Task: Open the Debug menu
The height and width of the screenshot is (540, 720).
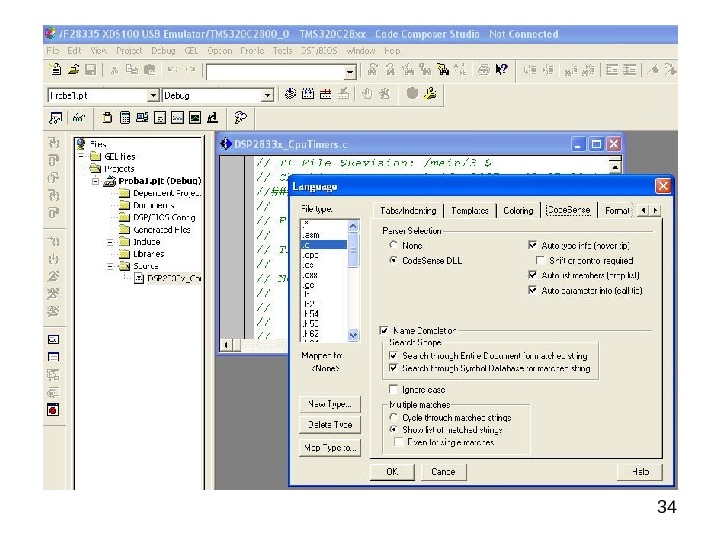Action: (x=163, y=51)
